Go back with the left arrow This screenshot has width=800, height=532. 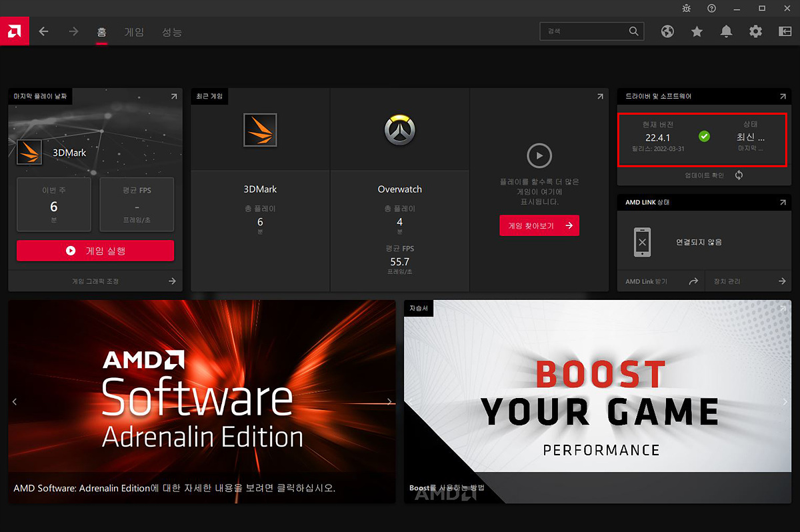coord(44,31)
